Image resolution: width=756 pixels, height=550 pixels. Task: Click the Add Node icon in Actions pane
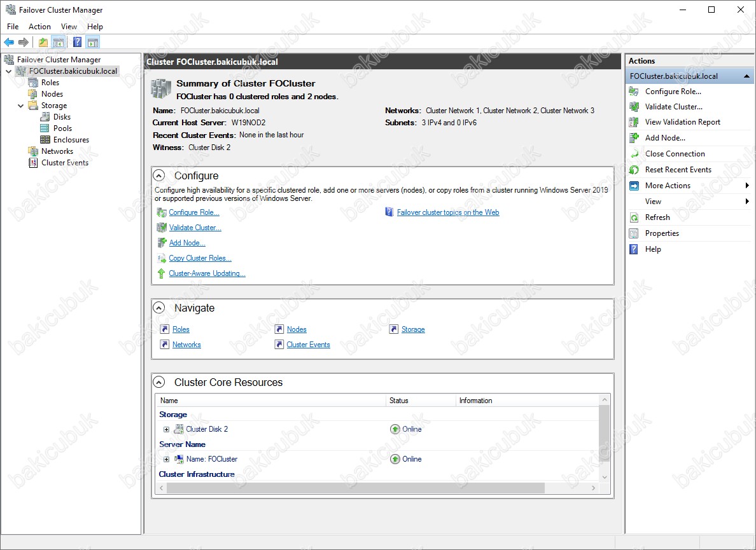point(634,138)
